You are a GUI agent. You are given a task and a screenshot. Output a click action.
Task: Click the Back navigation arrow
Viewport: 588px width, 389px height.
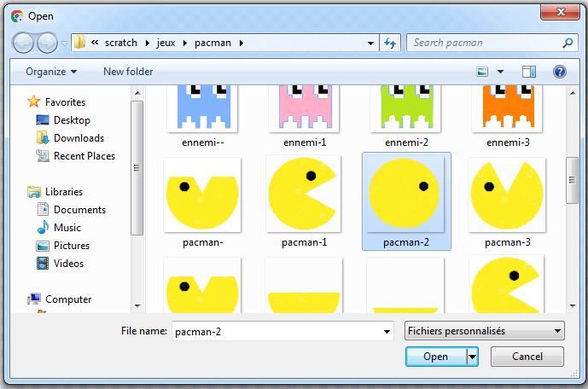[23, 44]
